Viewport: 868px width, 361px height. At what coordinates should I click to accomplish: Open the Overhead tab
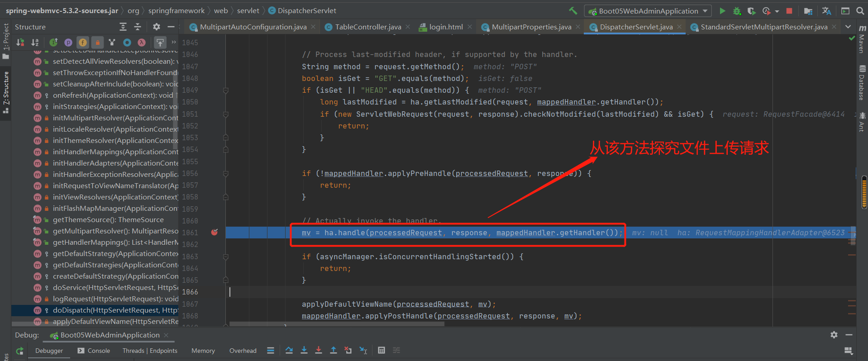(243, 351)
